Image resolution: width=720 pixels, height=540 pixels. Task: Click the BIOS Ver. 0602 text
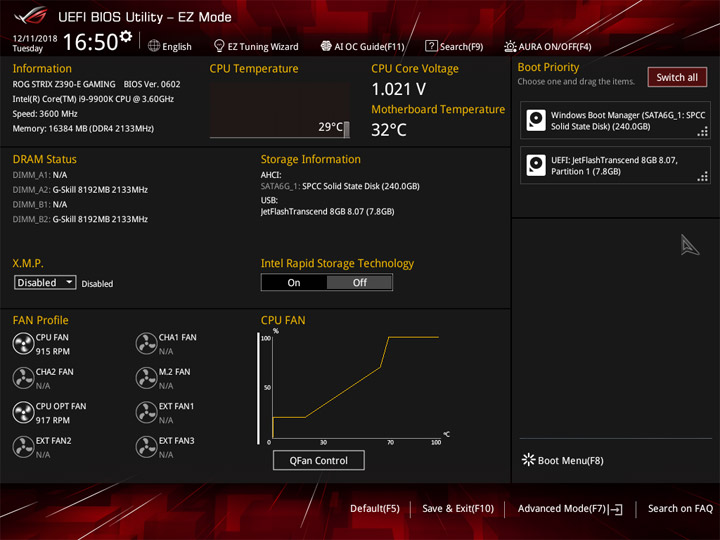152,84
